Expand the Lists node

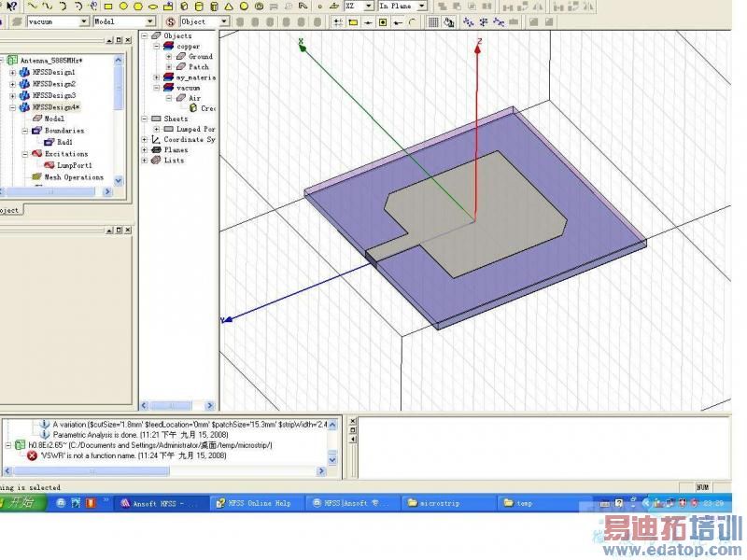click(x=145, y=161)
